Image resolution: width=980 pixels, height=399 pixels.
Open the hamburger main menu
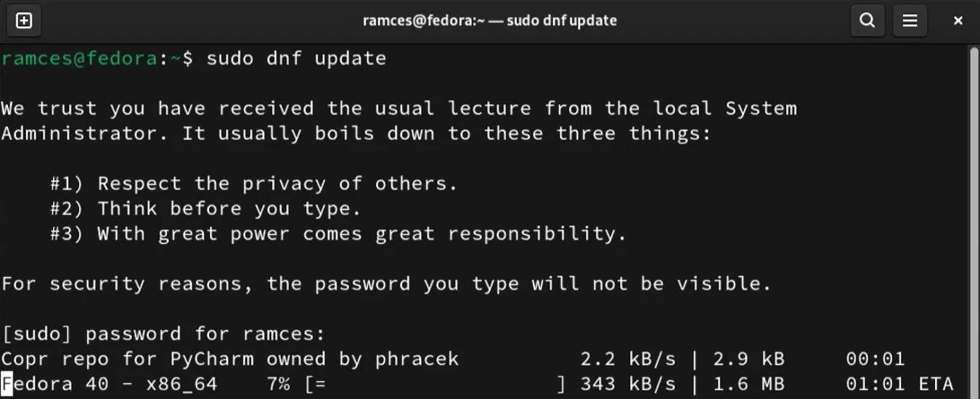[910, 20]
